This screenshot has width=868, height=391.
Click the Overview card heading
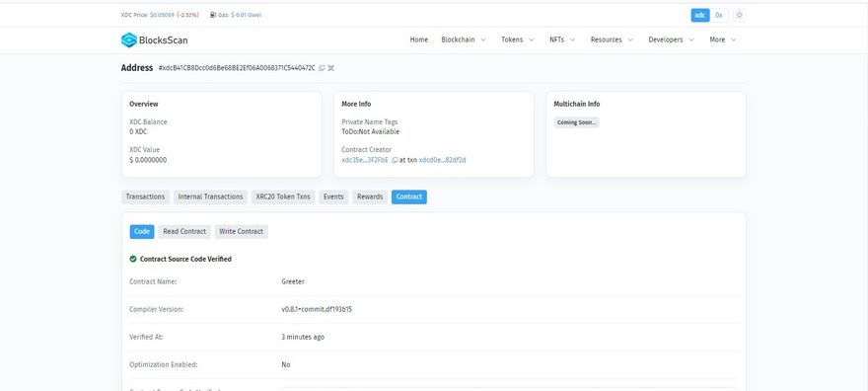(x=144, y=104)
